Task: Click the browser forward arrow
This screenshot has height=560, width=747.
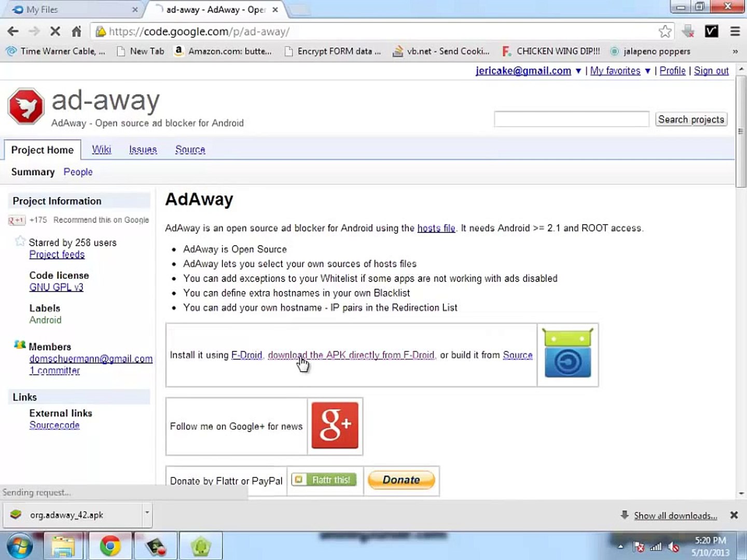Action: click(34, 32)
